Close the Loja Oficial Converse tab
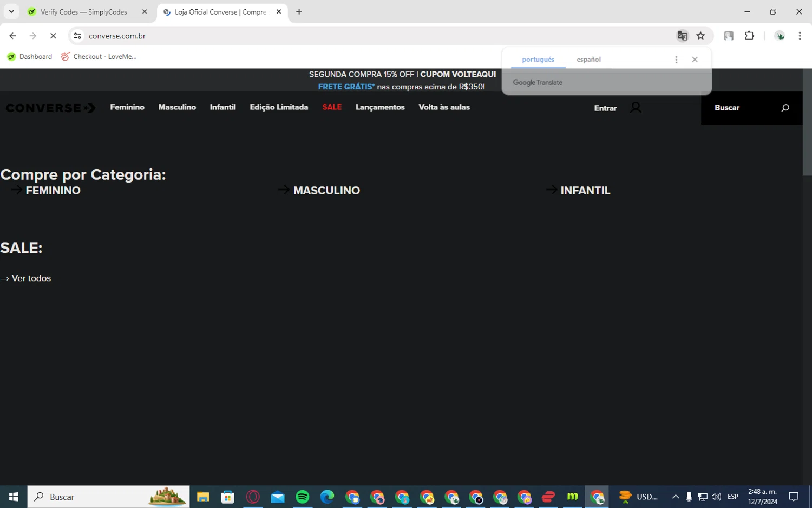 (279, 11)
